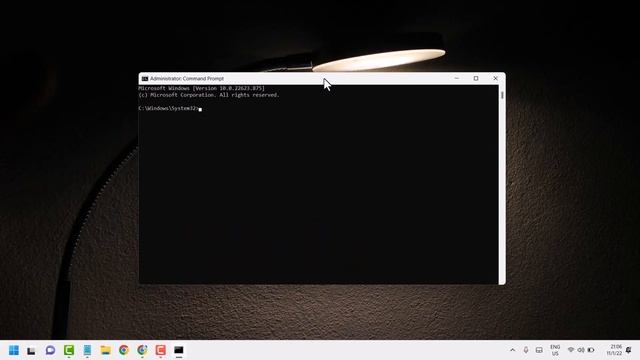Launch Google Chrome from the taskbar
The height and width of the screenshot is (360, 640).
(x=124, y=350)
